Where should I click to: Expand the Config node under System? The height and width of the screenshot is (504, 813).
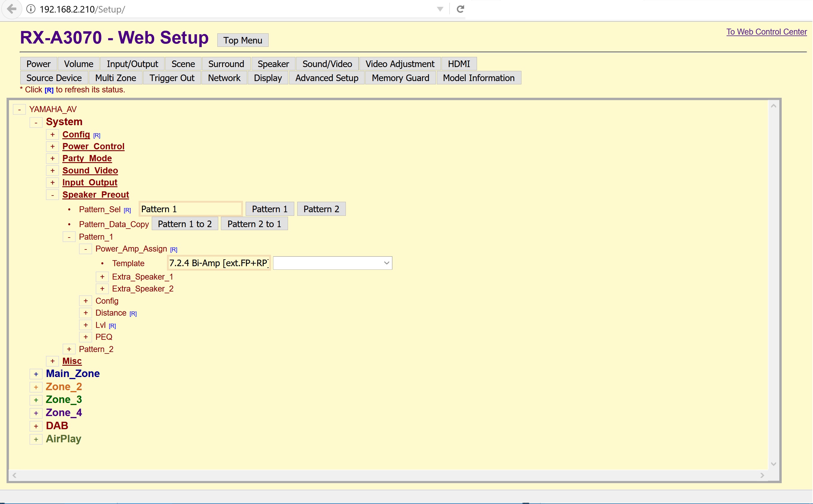tap(52, 134)
